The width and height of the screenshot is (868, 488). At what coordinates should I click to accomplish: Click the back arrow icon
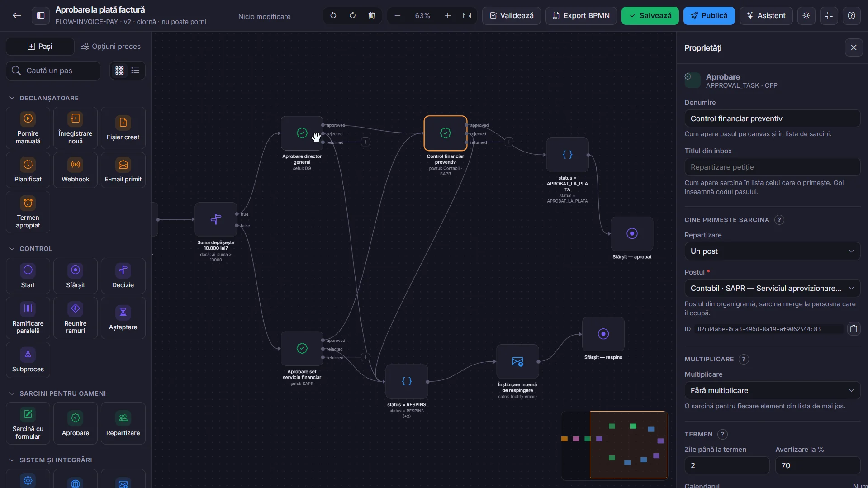click(17, 15)
